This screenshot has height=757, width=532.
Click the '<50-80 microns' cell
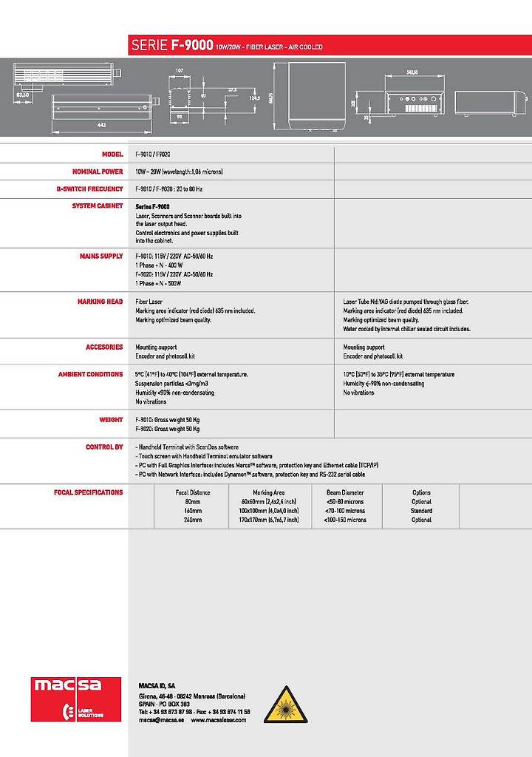pyautogui.click(x=345, y=502)
